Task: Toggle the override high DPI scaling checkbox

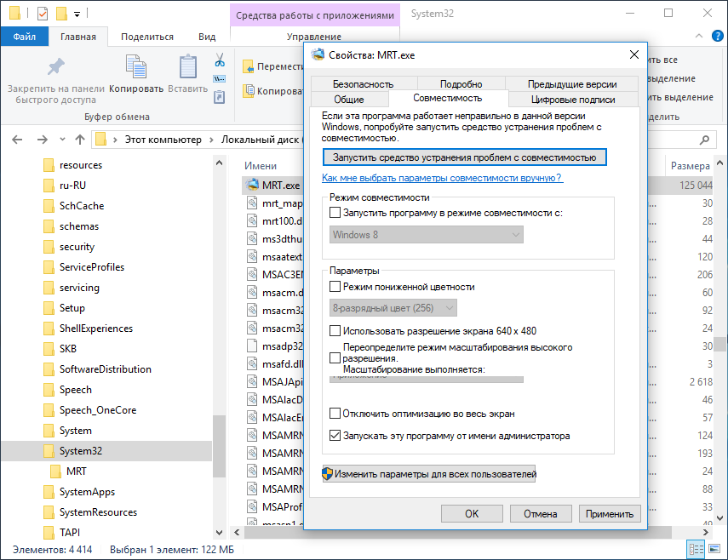Action: (x=335, y=357)
